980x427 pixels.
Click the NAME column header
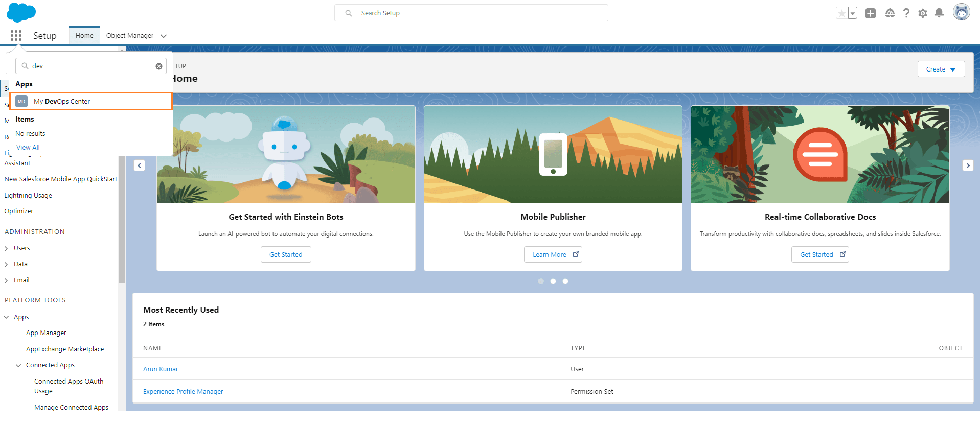pos(153,348)
